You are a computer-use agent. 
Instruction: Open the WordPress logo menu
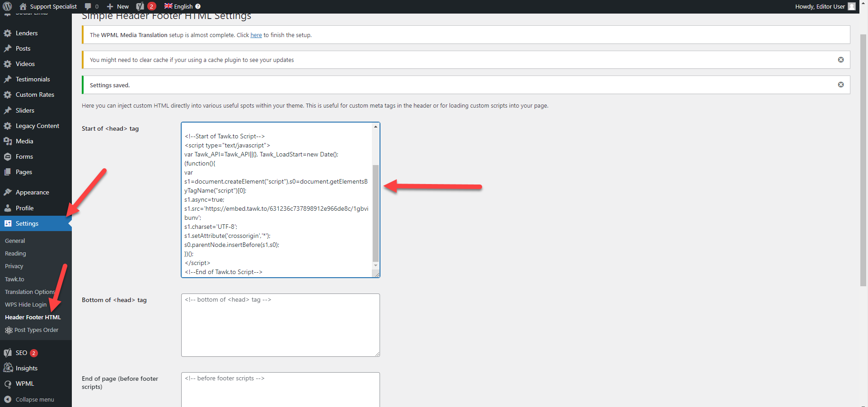(x=7, y=6)
